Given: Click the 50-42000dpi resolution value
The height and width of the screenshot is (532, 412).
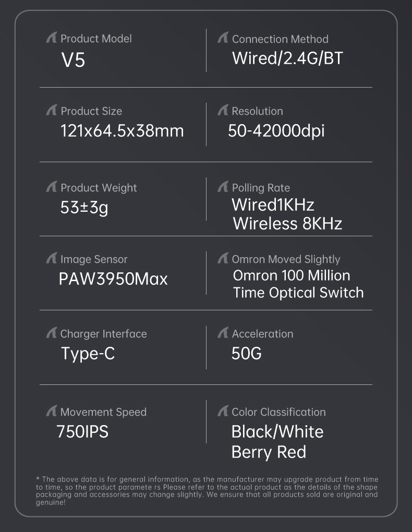Looking at the screenshot, I should coord(276,130).
